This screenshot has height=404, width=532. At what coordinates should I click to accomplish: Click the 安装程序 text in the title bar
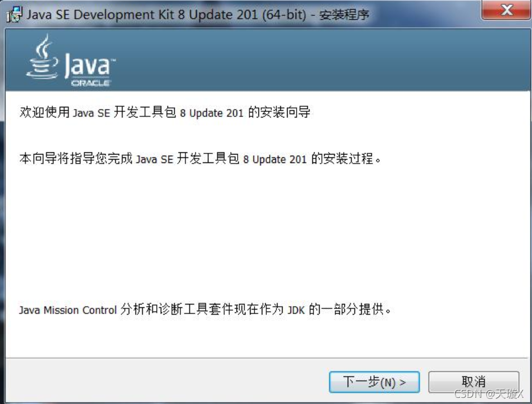(x=344, y=15)
